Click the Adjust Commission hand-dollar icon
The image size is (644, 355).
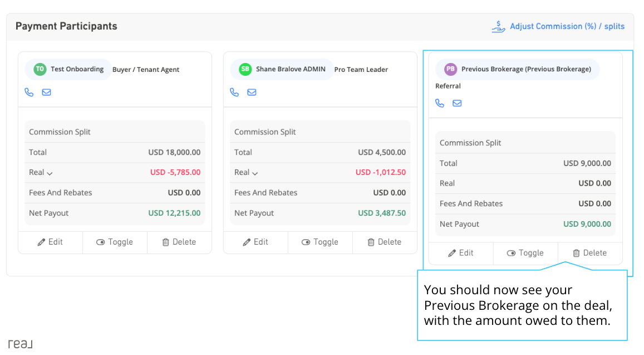click(x=498, y=27)
